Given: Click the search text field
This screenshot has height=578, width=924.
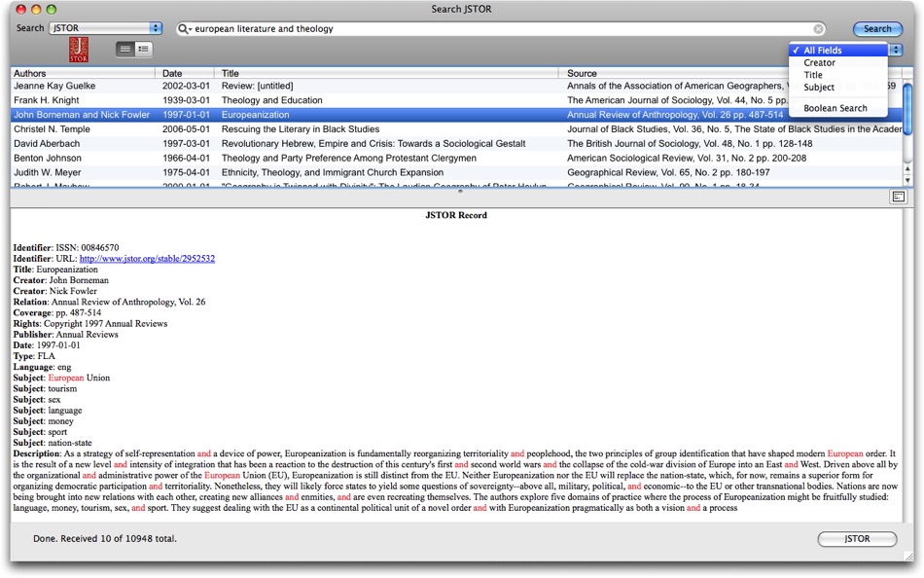Looking at the screenshot, I should pos(501,28).
